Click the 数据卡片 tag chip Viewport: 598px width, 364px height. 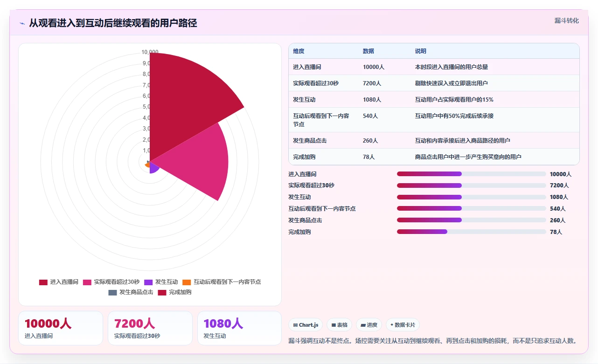tap(403, 325)
